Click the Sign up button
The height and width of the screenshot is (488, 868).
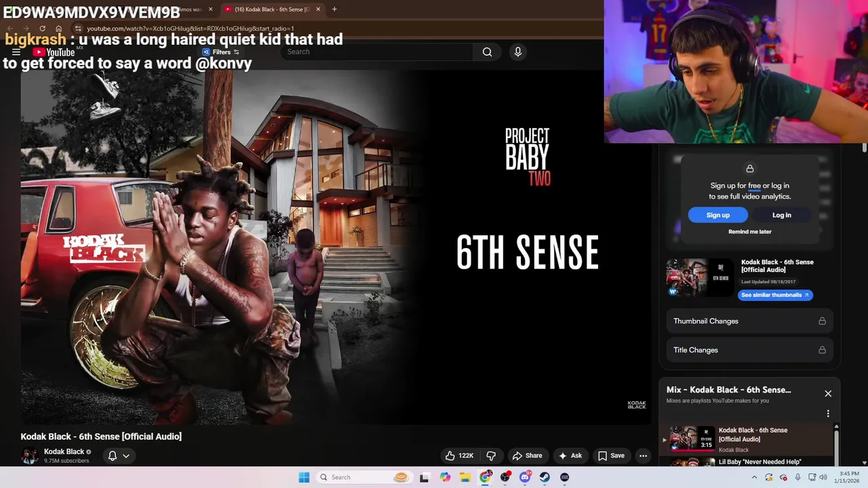point(718,215)
